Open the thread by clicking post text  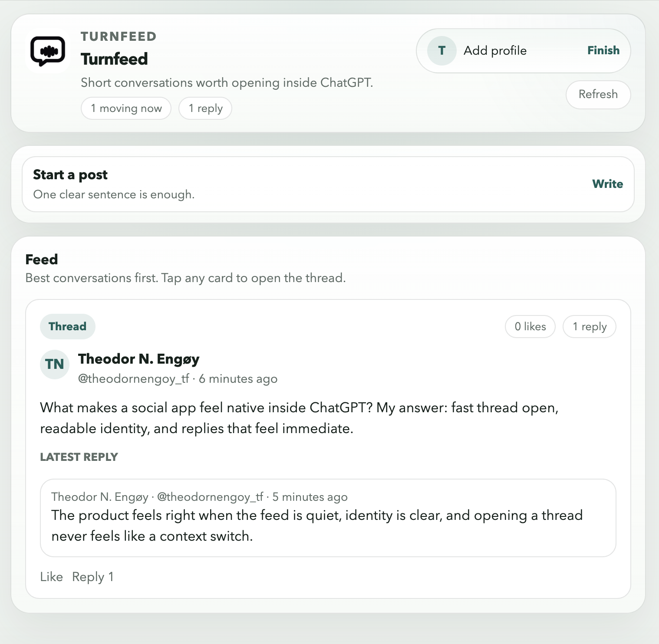tap(299, 418)
